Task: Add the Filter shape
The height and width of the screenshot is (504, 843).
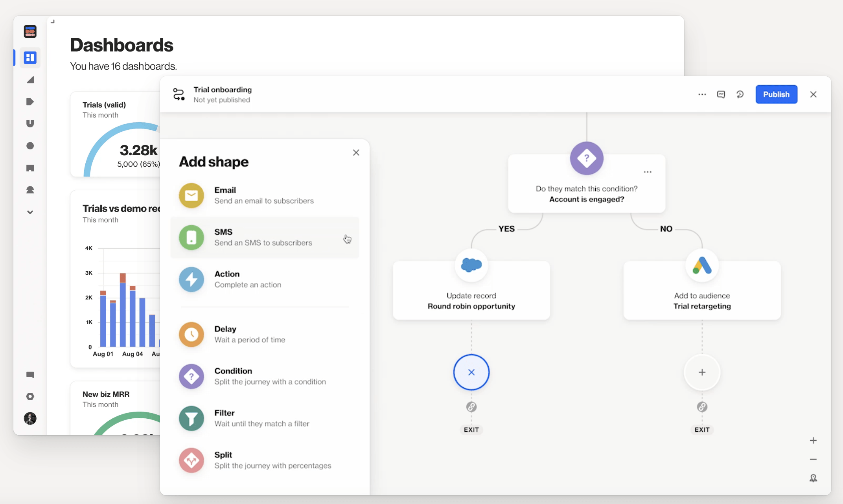Action: tap(264, 418)
